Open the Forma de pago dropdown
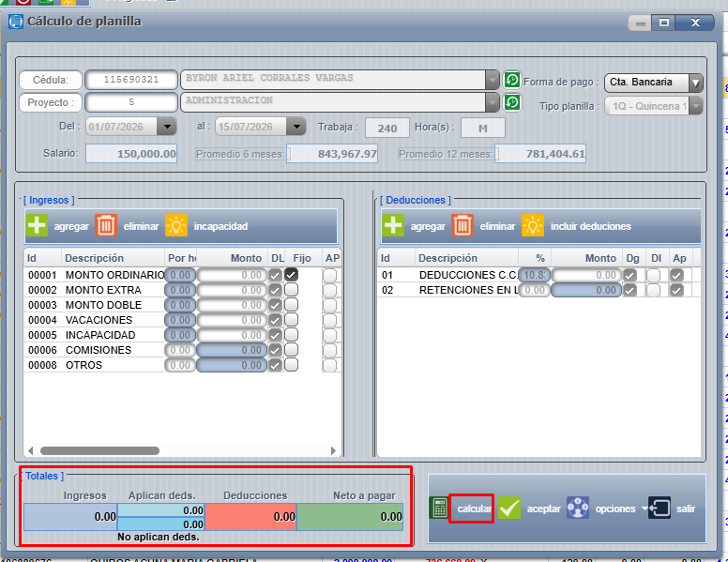 [695, 84]
